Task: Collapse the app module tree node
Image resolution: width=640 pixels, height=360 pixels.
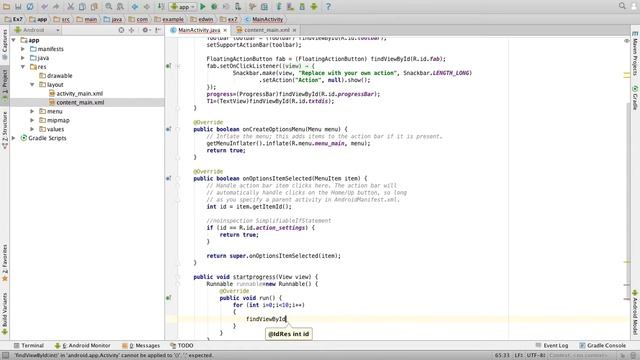Action: [x=13, y=40]
